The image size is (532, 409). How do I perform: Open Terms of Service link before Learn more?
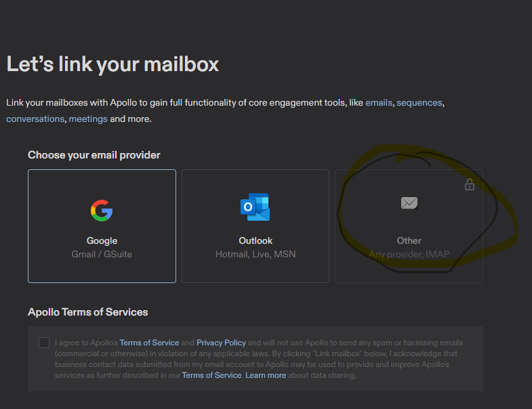[211, 375]
